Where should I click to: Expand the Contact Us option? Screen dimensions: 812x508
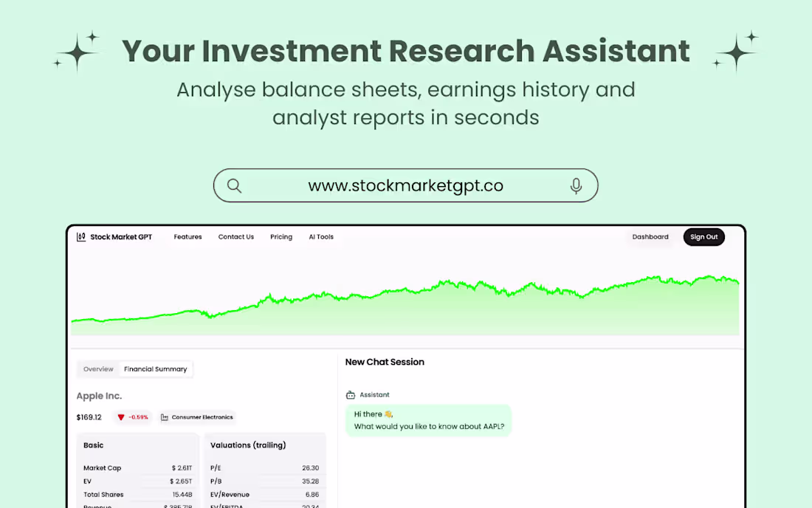(235, 237)
